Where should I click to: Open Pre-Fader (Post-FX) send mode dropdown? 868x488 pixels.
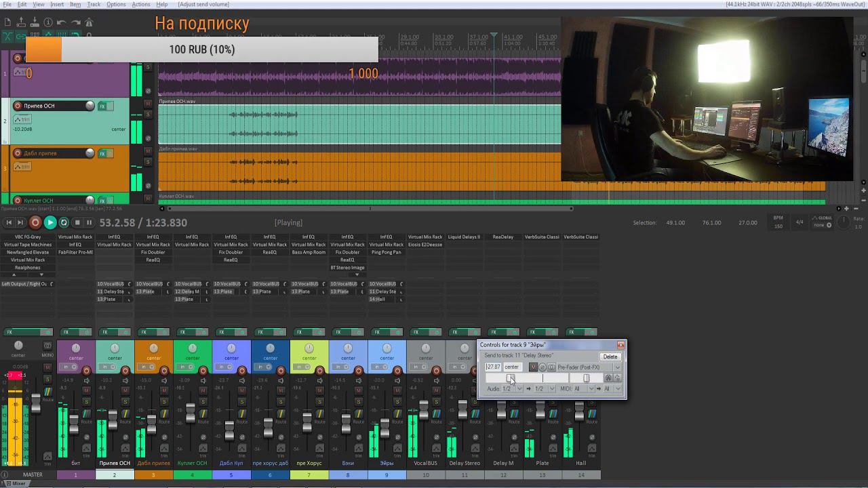[589, 367]
